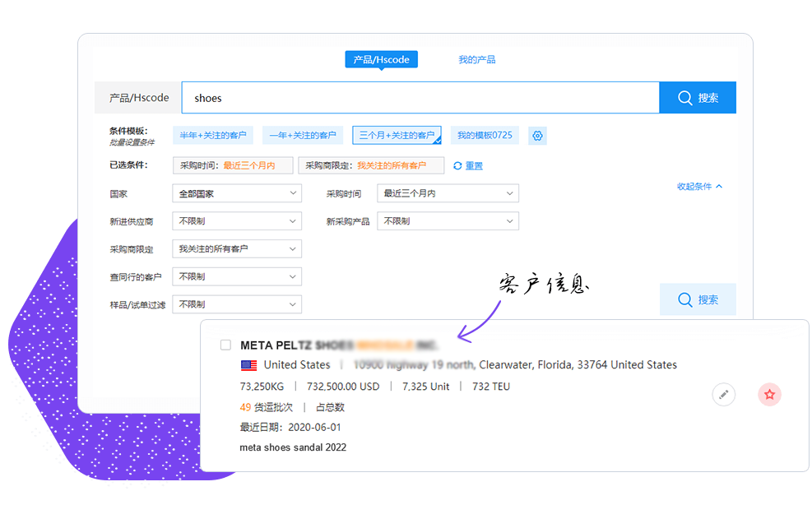Click the round tag icon beside the star
The height and width of the screenshot is (505, 812).
click(724, 395)
